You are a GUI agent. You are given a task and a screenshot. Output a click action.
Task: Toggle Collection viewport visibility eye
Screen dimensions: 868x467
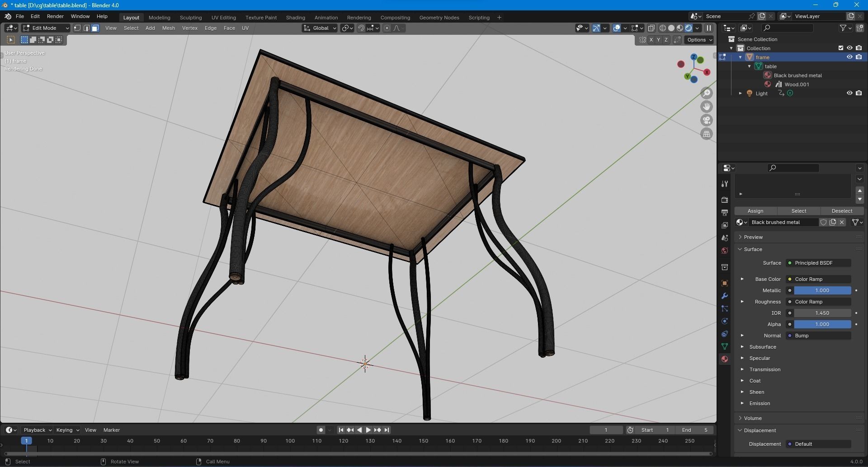tap(849, 48)
